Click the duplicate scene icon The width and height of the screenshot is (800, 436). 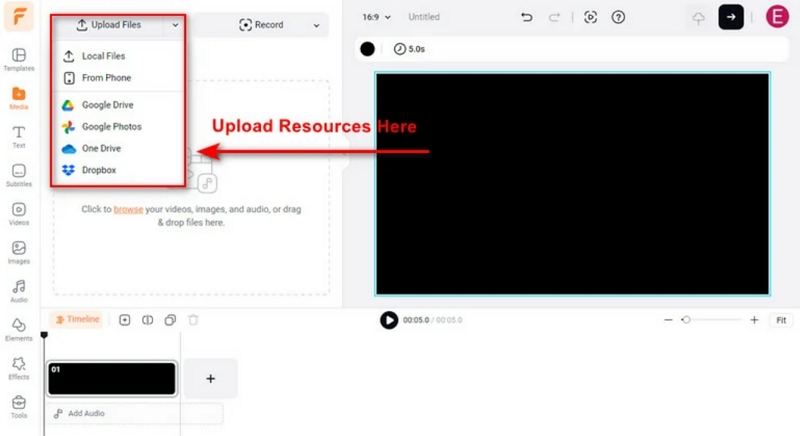[x=170, y=320]
